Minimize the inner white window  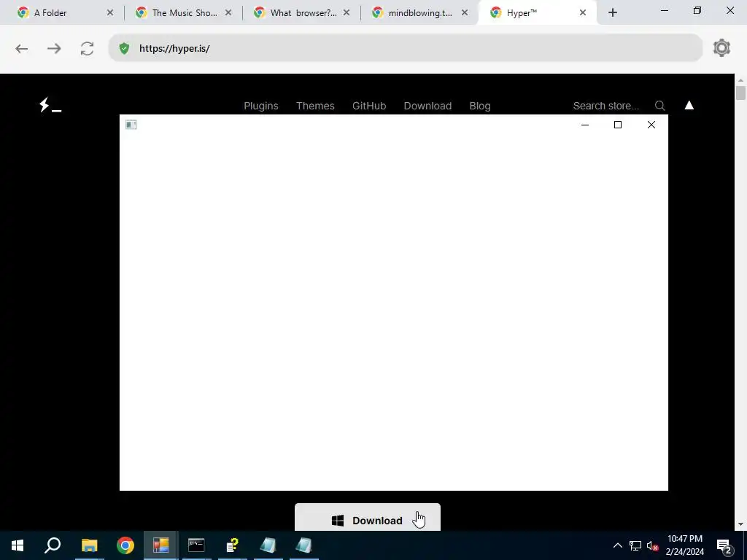point(585,125)
